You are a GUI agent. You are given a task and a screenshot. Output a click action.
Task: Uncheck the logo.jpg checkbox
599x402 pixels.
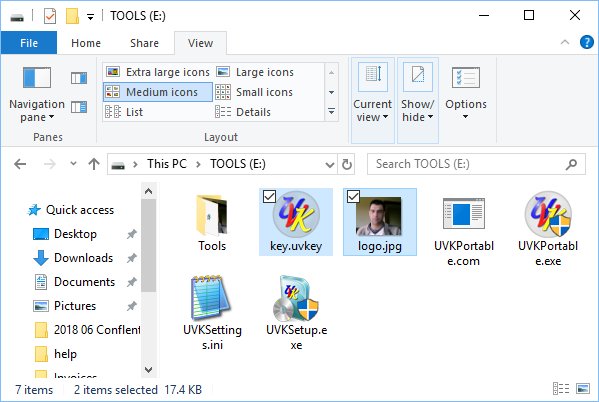pyautogui.click(x=353, y=197)
